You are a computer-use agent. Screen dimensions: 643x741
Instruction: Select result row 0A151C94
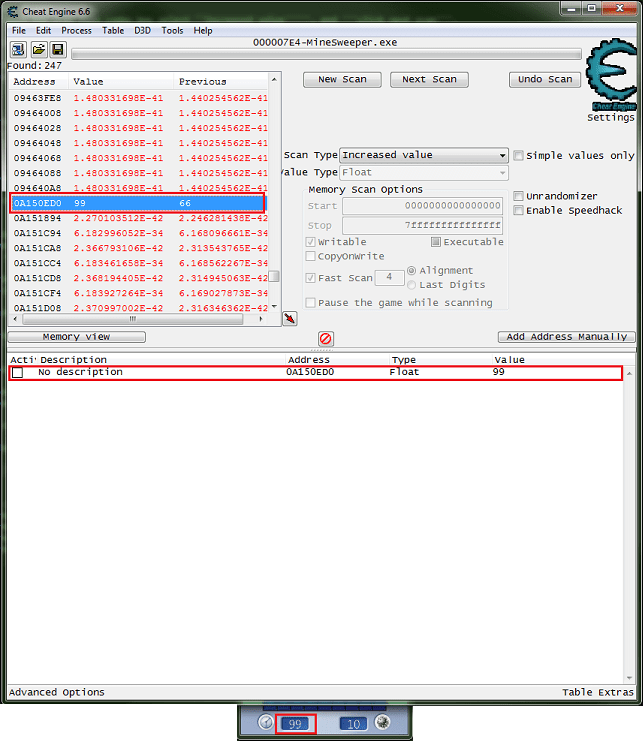click(x=140, y=233)
